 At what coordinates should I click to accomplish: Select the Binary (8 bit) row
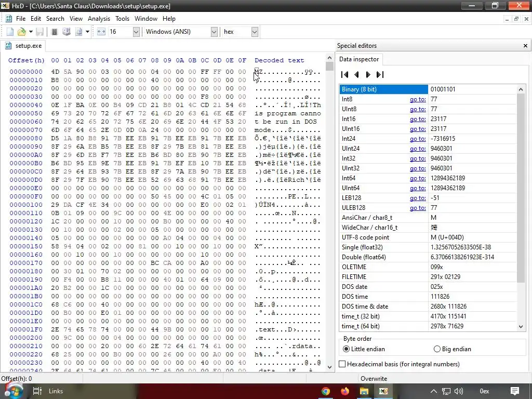pos(428,89)
